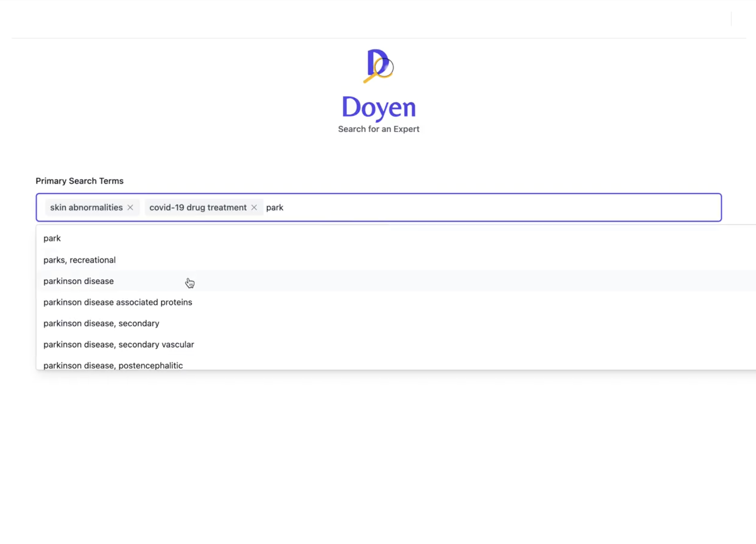This screenshot has height=544, width=756.
Task: Click the 'Doyen' title text
Action: [x=379, y=107]
